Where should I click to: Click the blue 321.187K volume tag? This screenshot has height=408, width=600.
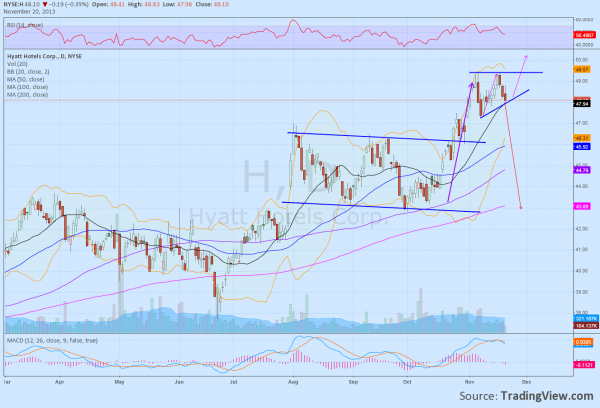coord(586,319)
